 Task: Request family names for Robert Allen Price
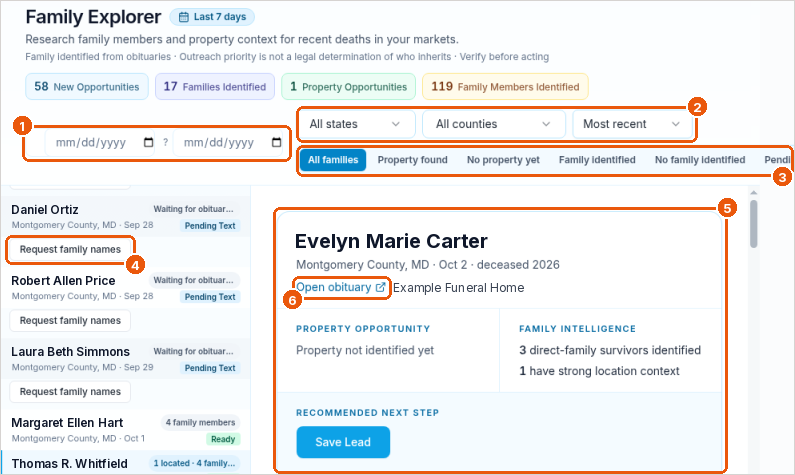70,320
